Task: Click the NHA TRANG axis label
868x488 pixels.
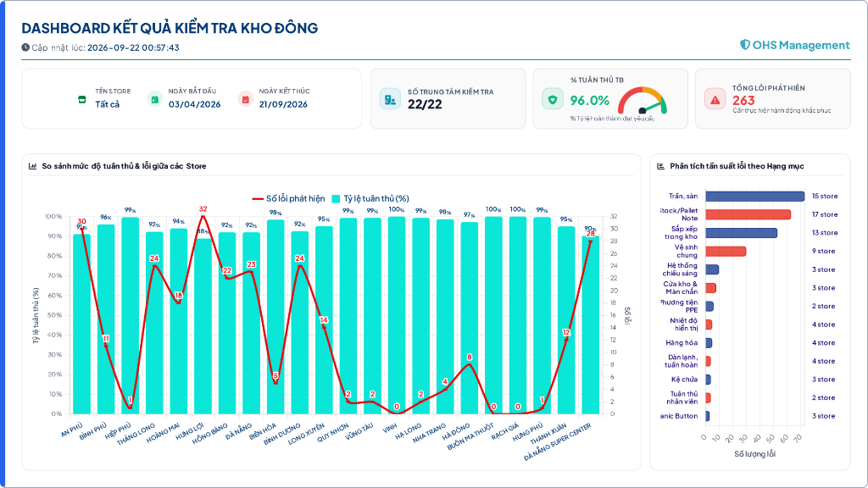Action: pyautogui.click(x=429, y=433)
